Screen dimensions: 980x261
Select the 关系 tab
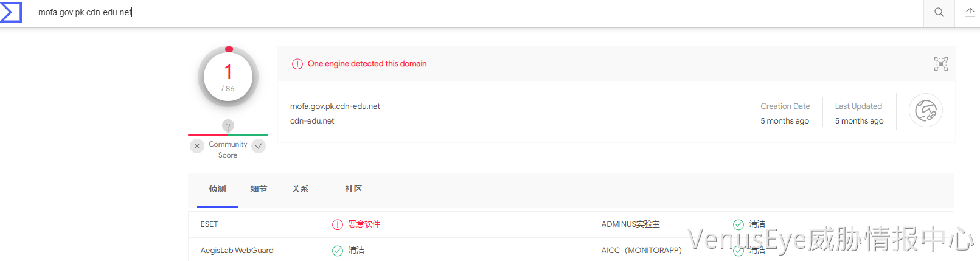300,189
